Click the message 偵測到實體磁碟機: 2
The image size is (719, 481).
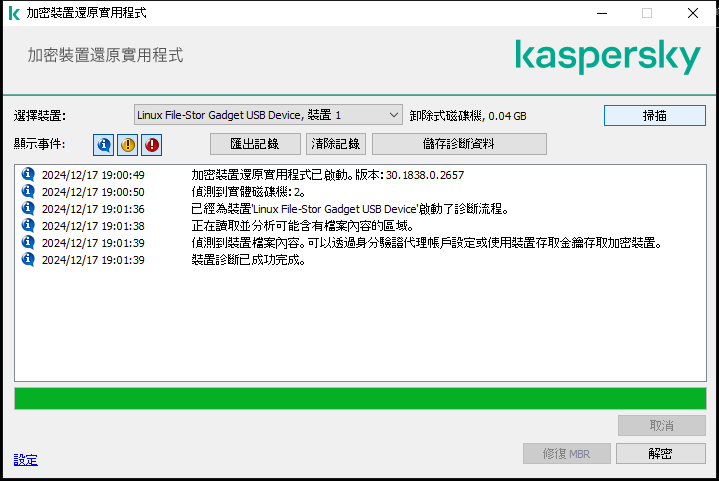coord(248,192)
